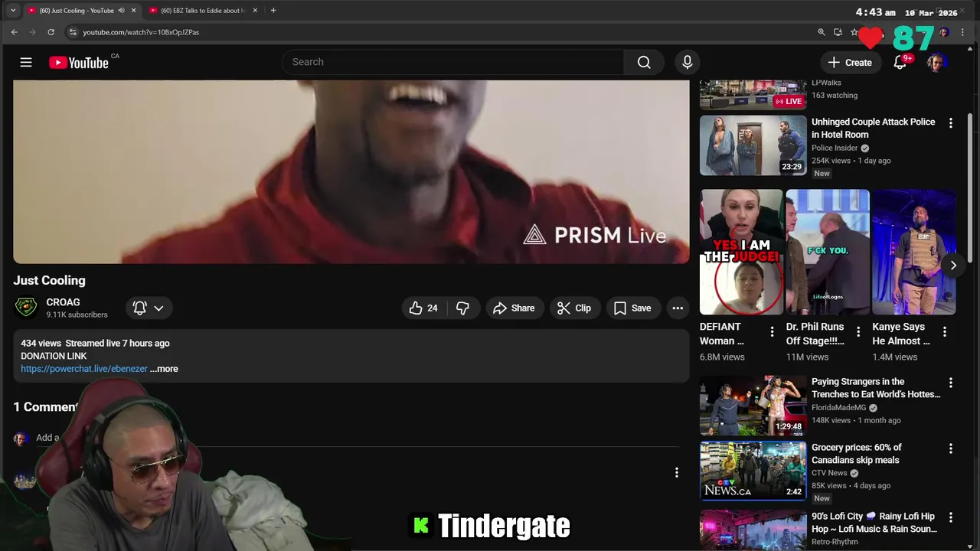Click the Just Cooling video player

pyautogui.click(x=351, y=172)
